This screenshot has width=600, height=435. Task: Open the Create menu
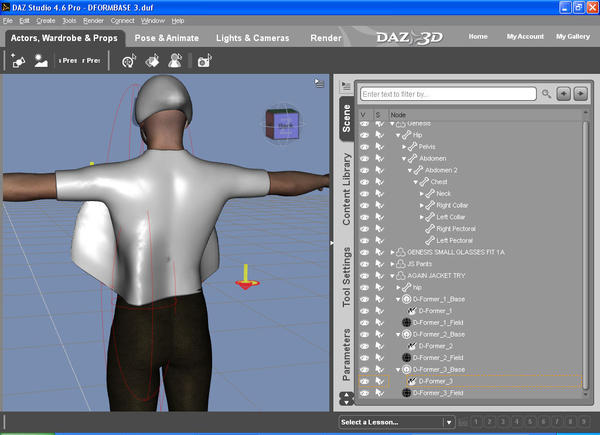point(46,21)
